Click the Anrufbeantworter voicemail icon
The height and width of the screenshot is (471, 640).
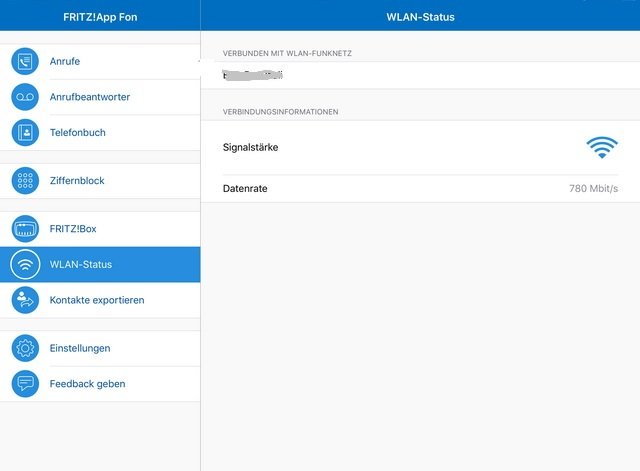[x=25, y=97]
